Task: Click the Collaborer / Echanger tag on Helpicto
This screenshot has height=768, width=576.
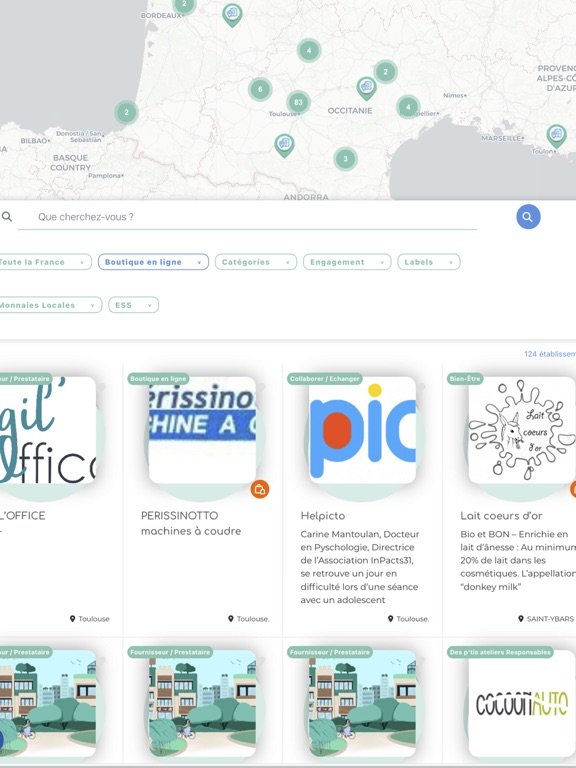Action: (325, 379)
